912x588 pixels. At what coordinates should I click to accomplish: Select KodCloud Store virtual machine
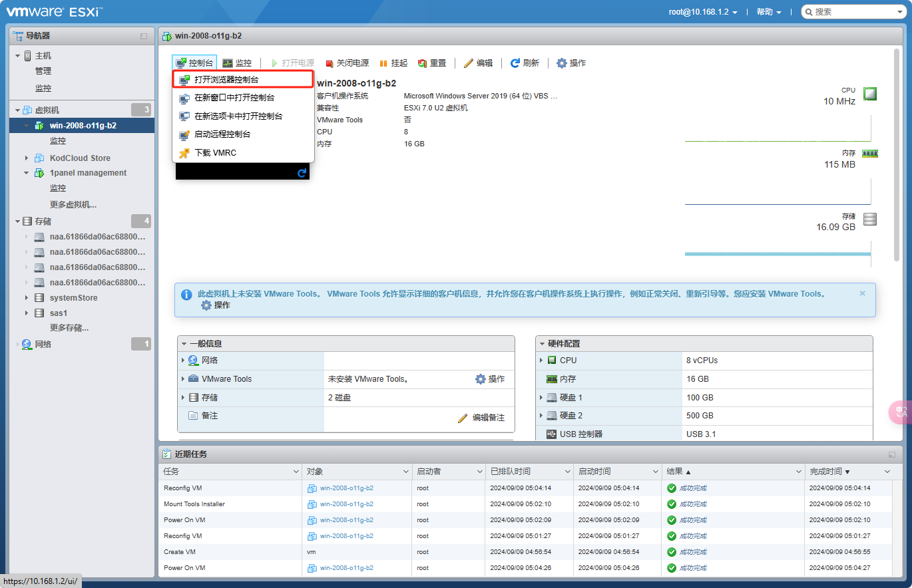80,158
